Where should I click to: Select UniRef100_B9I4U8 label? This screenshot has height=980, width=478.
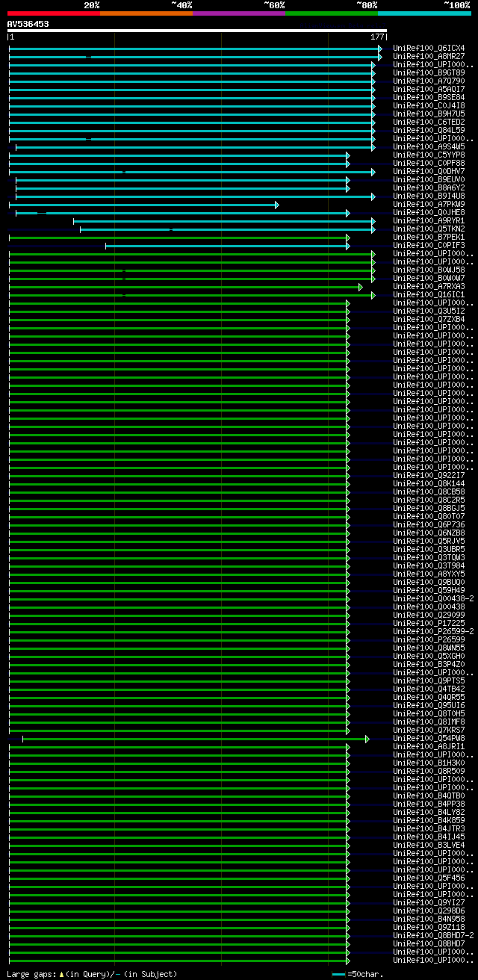pyautogui.click(x=429, y=196)
